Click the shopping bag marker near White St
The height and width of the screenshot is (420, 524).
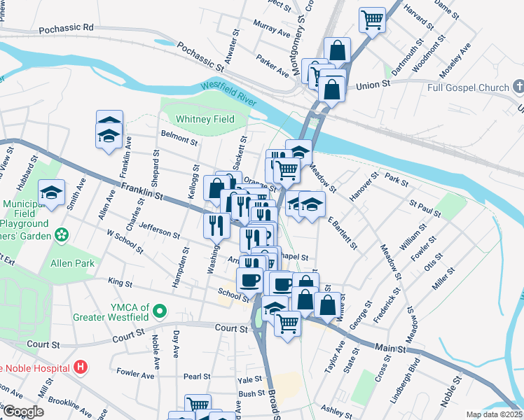(328, 307)
